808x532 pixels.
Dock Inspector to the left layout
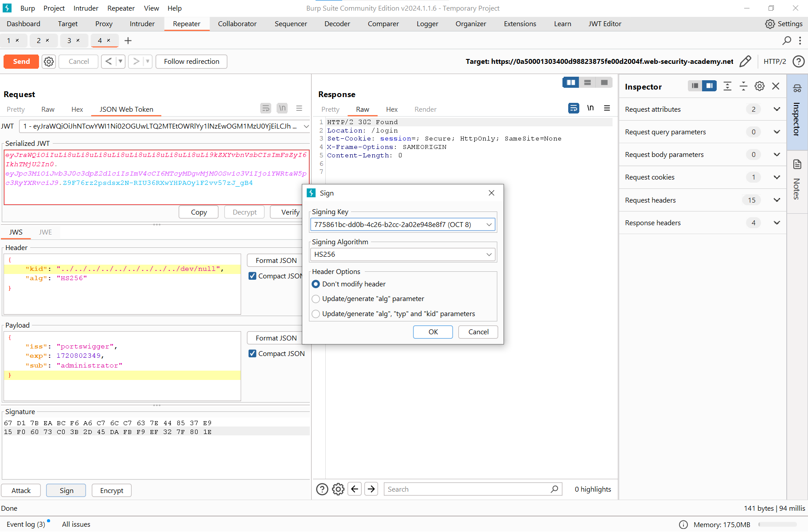tap(695, 86)
